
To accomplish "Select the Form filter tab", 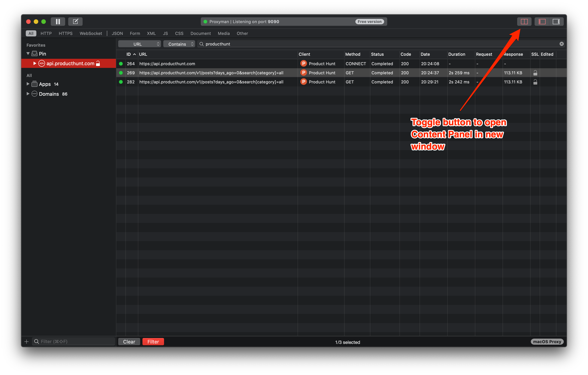I will coord(135,33).
